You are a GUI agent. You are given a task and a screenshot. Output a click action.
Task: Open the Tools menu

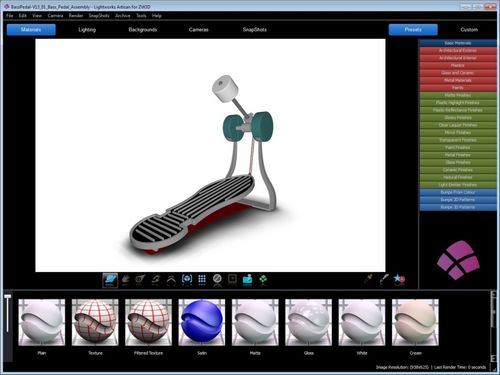(x=141, y=16)
